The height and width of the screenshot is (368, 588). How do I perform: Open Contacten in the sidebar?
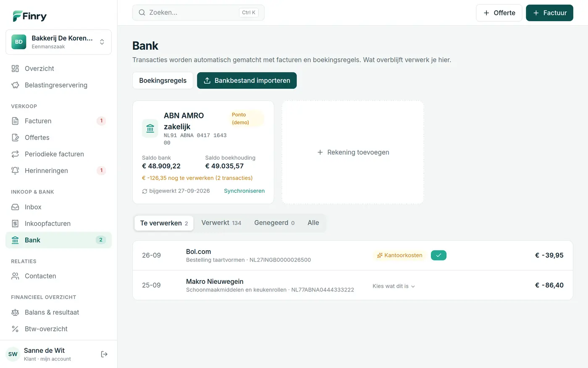(x=58, y=276)
